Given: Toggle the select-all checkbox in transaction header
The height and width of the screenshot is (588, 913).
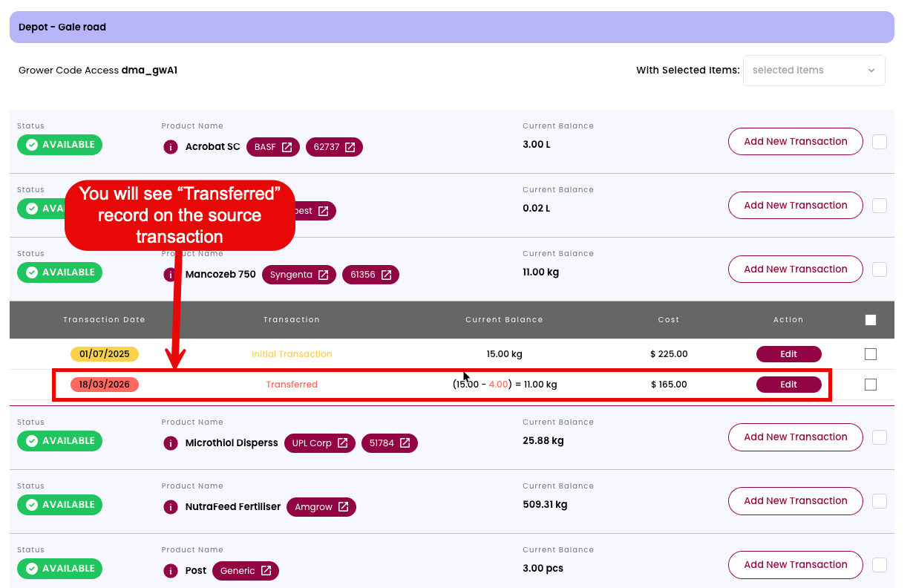Looking at the screenshot, I should [x=871, y=320].
